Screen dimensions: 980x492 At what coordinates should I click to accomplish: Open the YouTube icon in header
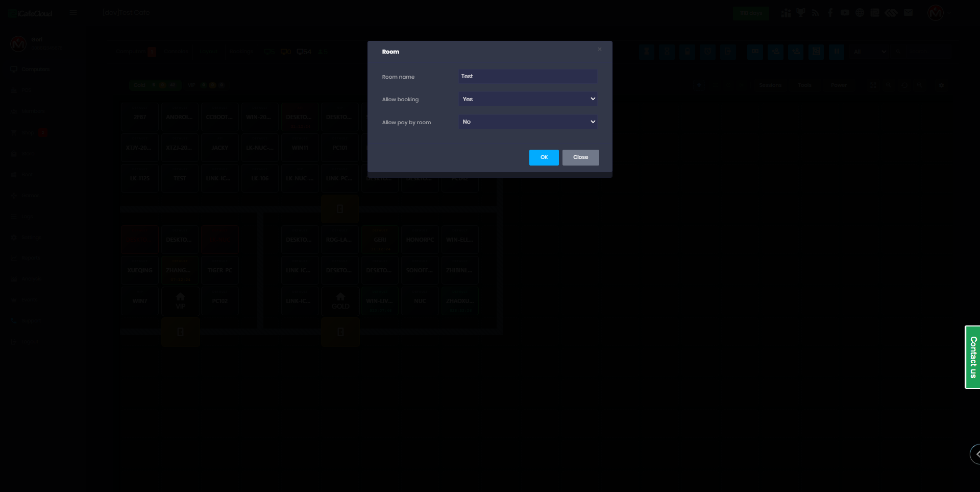845,13
